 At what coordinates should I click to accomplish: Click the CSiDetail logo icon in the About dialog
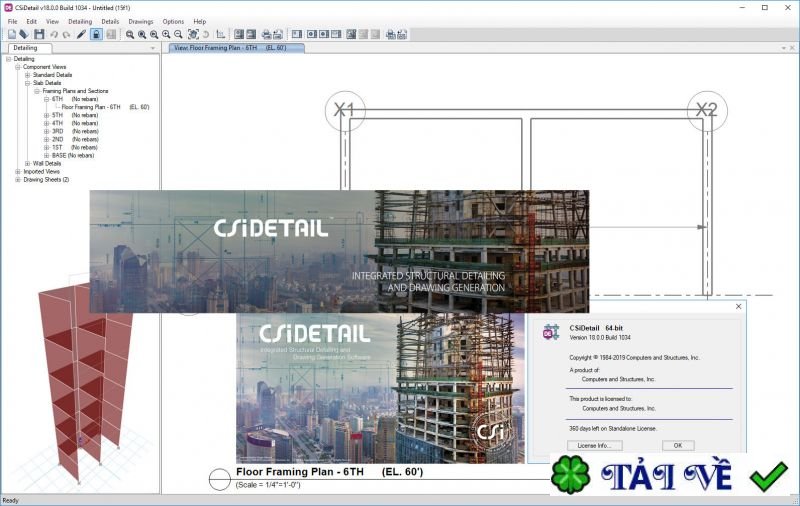tap(551, 332)
